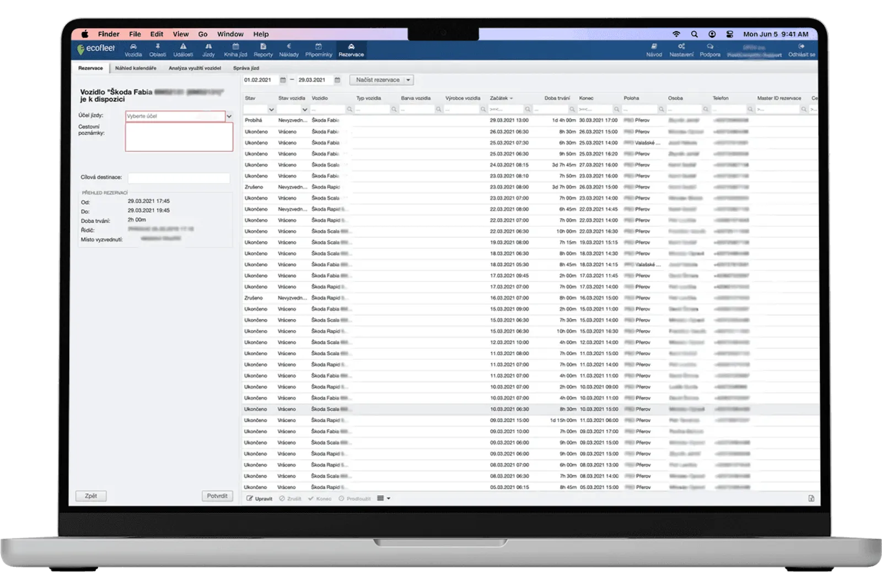Click the export document icon at bottom right
882x588 pixels.
coord(811,498)
